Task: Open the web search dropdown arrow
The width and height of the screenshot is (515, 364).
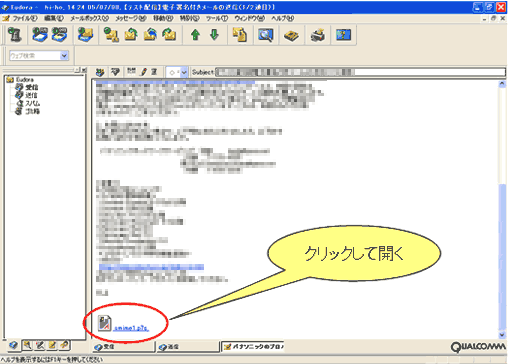Action: 64,56
